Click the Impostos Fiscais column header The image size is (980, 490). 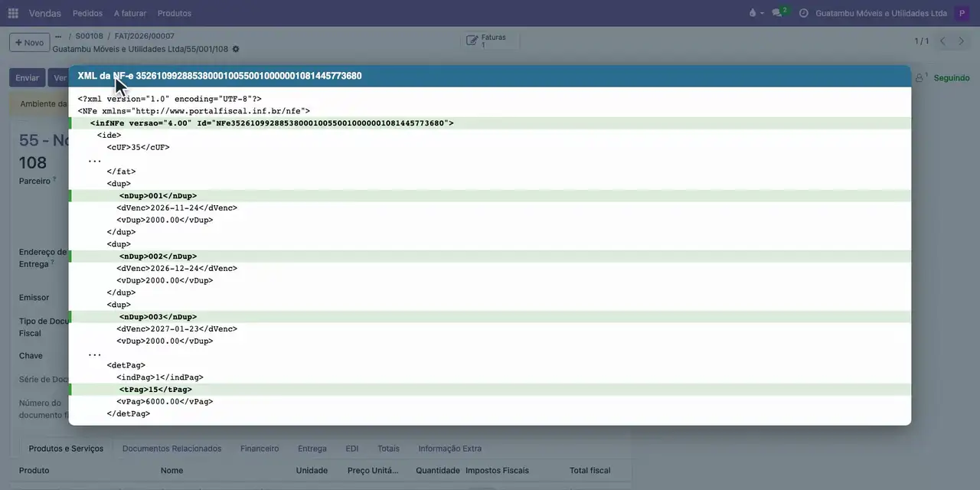tap(497, 470)
